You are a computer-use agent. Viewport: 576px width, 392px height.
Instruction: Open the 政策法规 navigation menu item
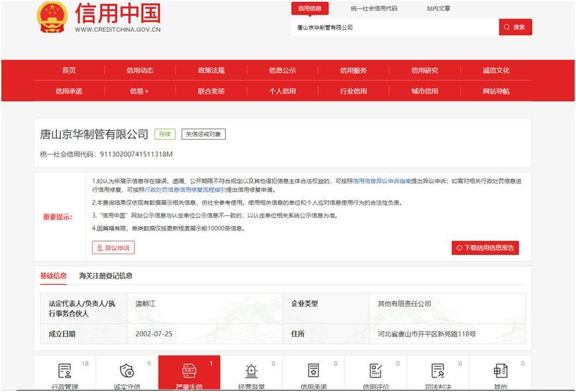211,71
